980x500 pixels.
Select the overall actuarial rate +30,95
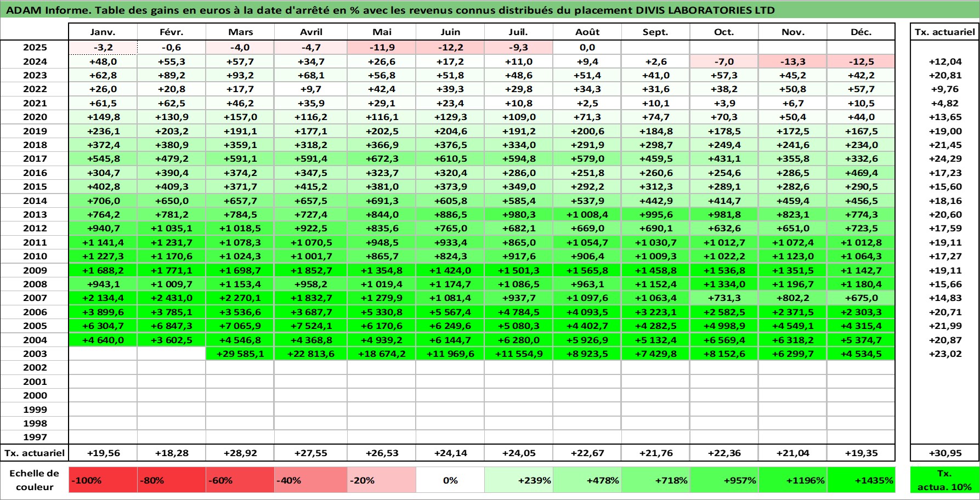(944, 453)
